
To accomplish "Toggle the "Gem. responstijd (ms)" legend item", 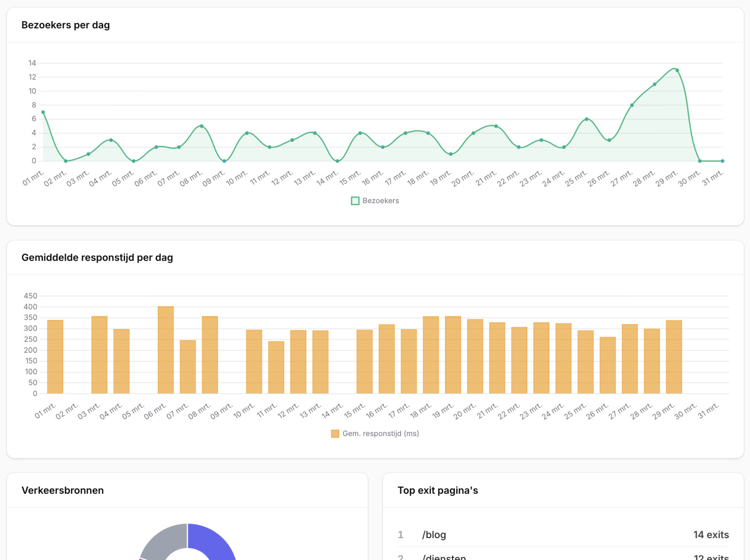I will tap(381, 433).
